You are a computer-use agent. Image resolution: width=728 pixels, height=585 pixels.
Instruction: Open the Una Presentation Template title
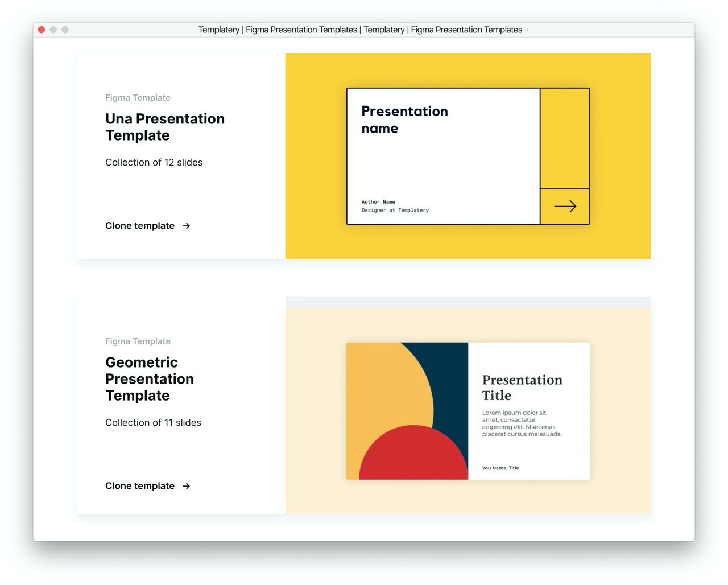pyautogui.click(x=165, y=127)
